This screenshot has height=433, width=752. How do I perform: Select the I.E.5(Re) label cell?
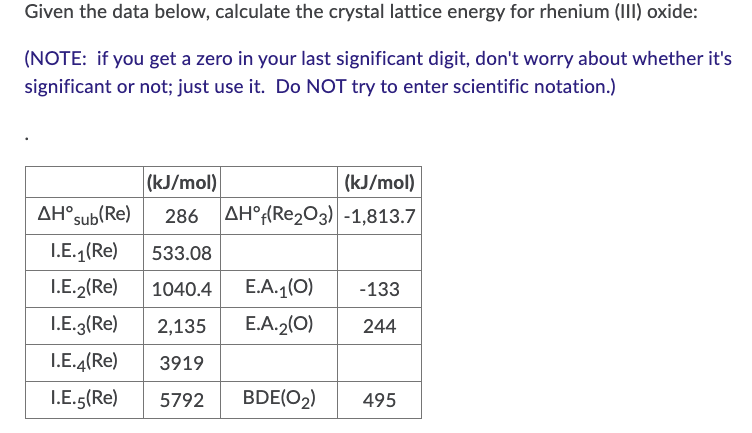click(84, 399)
